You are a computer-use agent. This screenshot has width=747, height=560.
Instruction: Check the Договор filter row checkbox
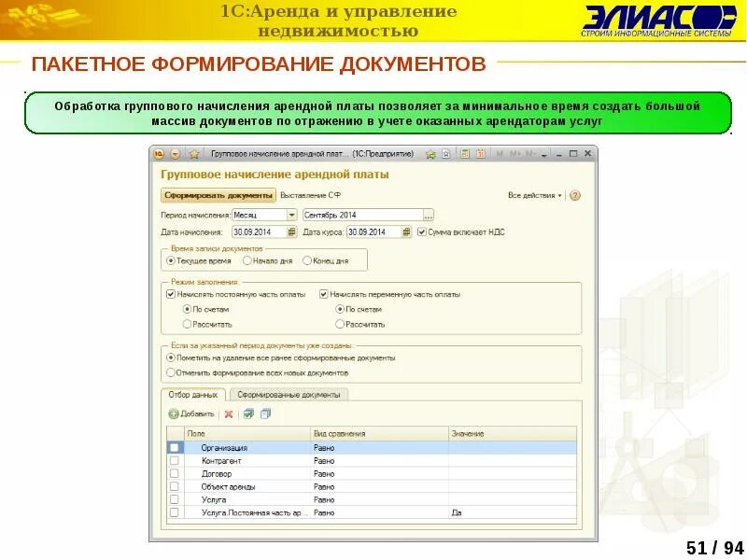click(x=175, y=473)
